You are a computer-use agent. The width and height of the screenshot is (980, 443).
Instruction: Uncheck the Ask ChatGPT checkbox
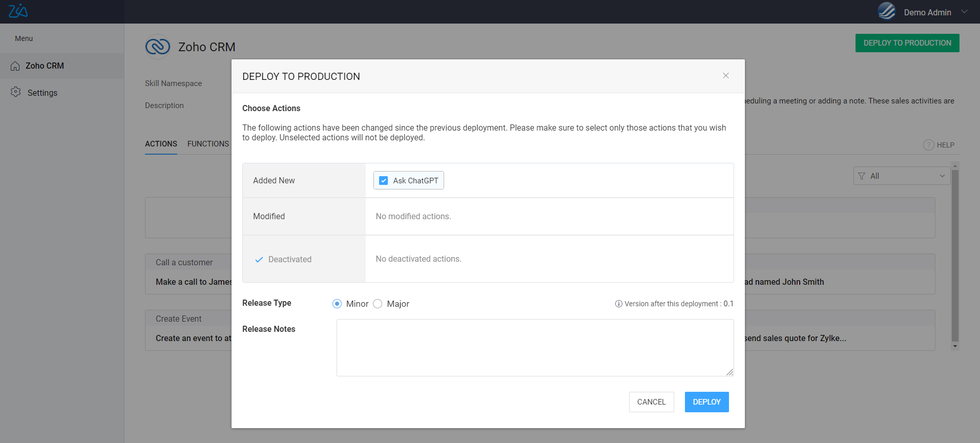point(384,181)
